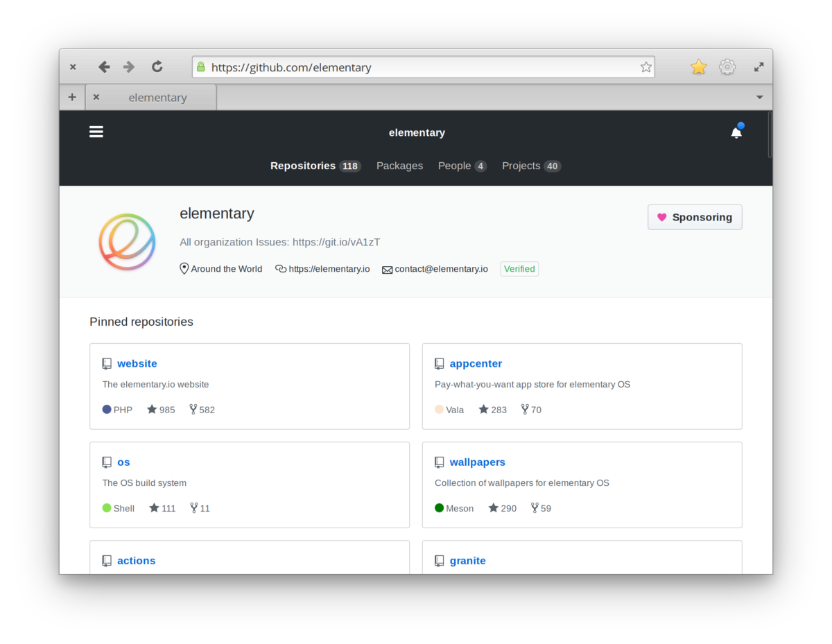Close the elementary tab

[96, 97]
